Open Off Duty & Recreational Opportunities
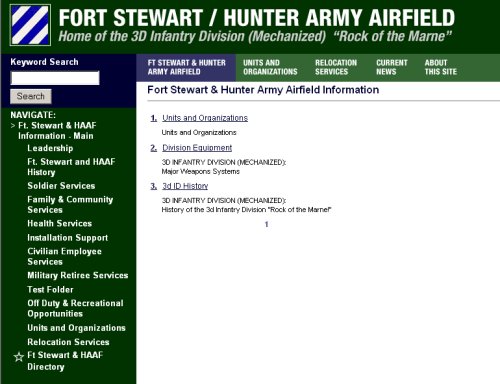Viewport: 500px width, 384px height. 75,308
